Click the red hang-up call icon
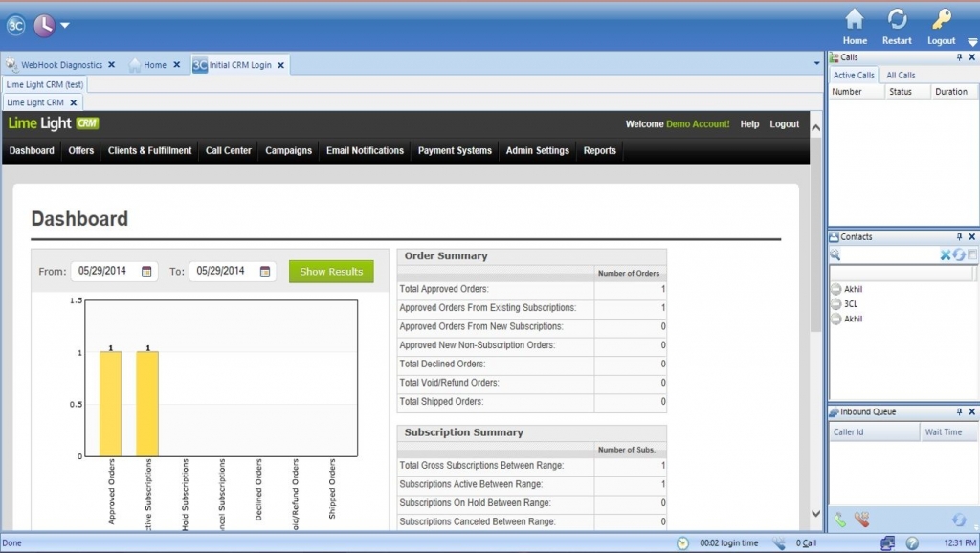The height and width of the screenshot is (553, 980). (x=861, y=519)
